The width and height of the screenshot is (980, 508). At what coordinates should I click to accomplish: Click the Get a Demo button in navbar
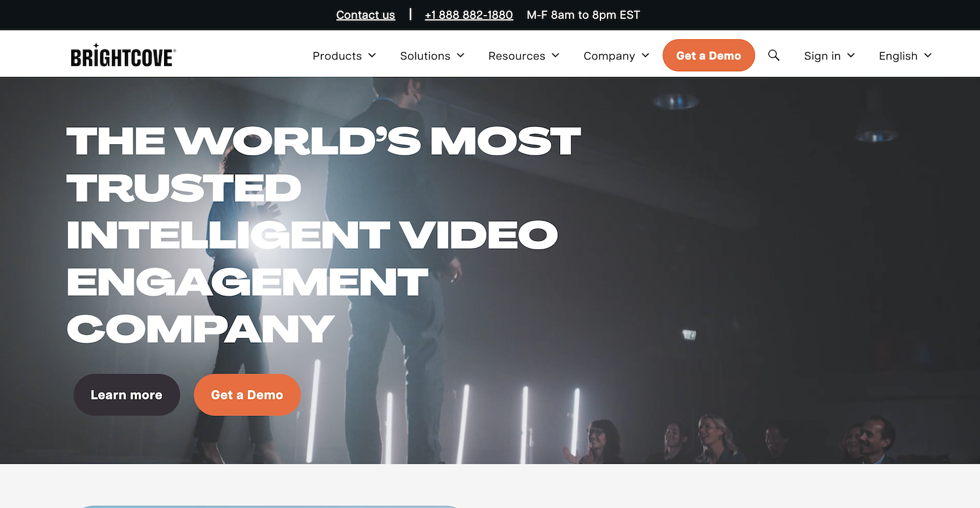709,56
